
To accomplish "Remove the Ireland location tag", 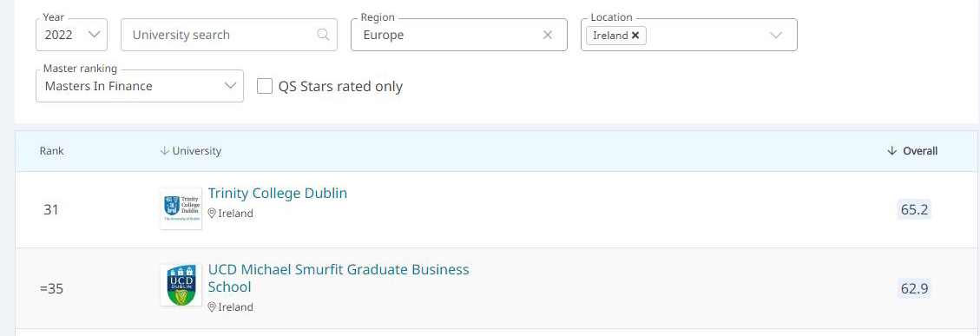I will 635,36.
